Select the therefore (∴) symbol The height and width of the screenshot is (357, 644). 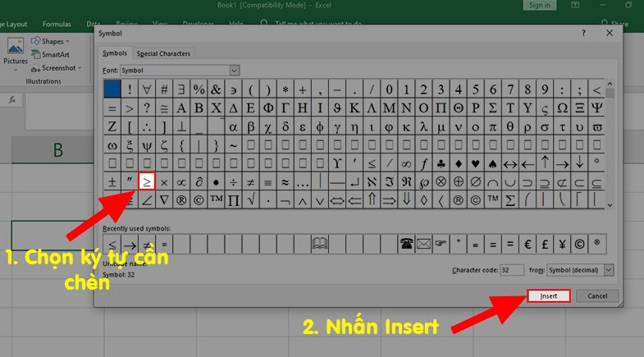147,126
